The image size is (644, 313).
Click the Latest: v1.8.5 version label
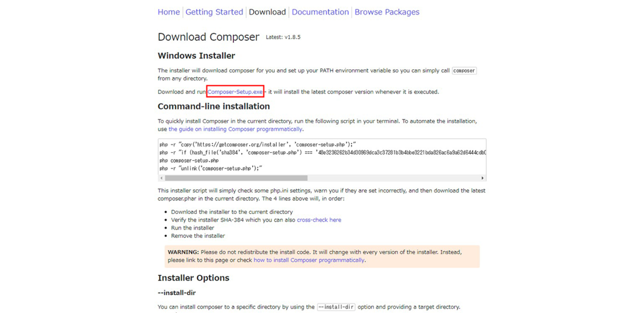pos(283,38)
